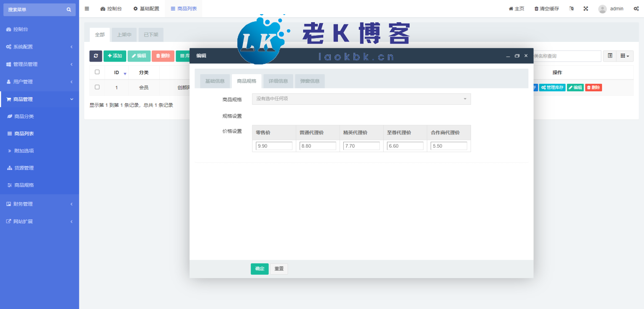This screenshot has width=644, height=309.
Task: Click the 重置 reset button
Action: coord(279,269)
